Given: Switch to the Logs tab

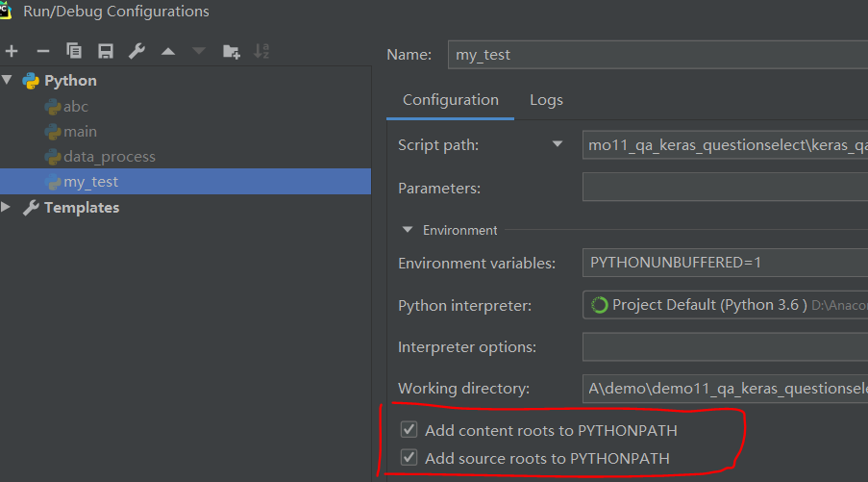Looking at the screenshot, I should click(x=546, y=100).
